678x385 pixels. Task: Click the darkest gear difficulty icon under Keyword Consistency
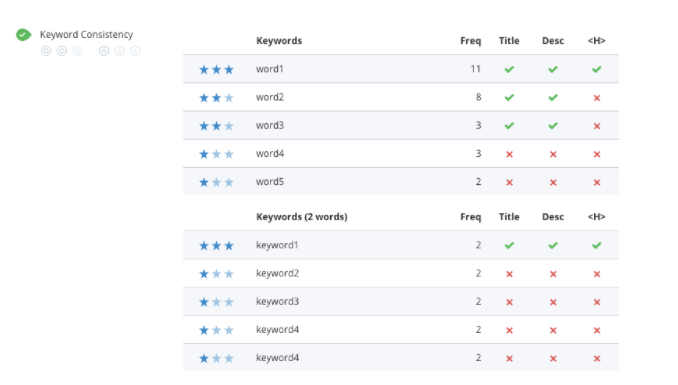104,51
